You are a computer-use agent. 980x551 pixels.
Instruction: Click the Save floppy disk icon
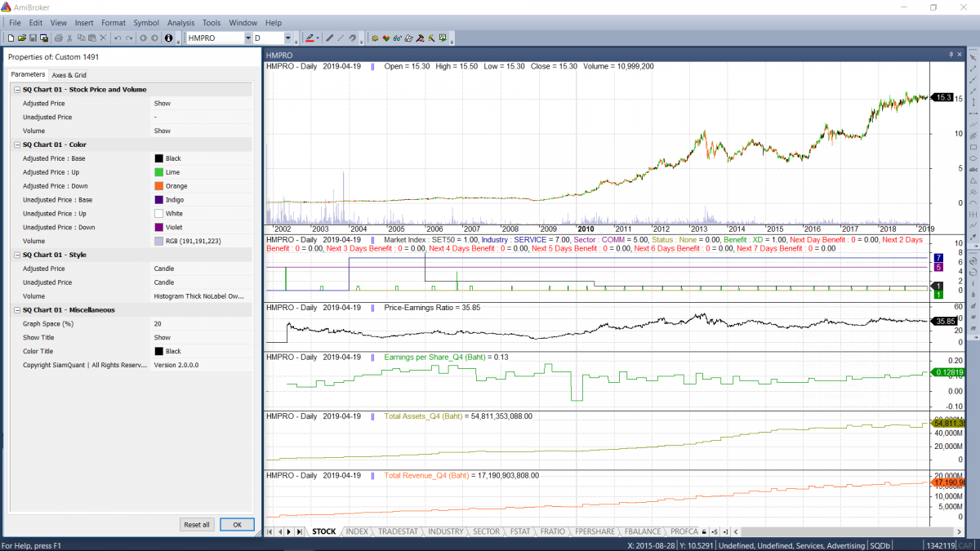[33, 38]
